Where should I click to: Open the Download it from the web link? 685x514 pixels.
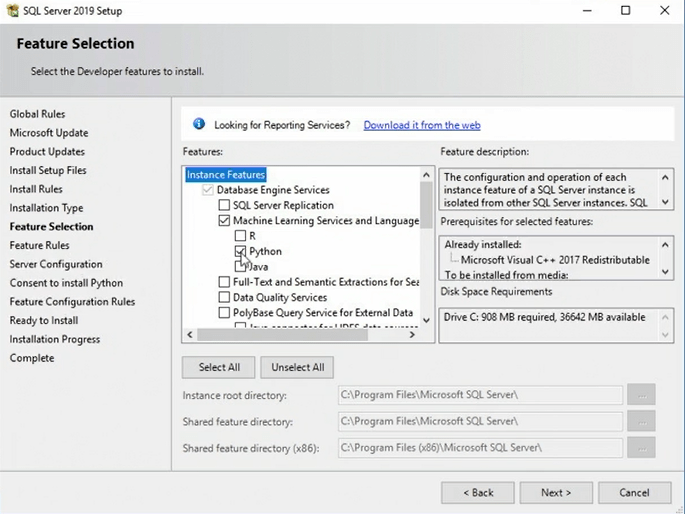(421, 125)
